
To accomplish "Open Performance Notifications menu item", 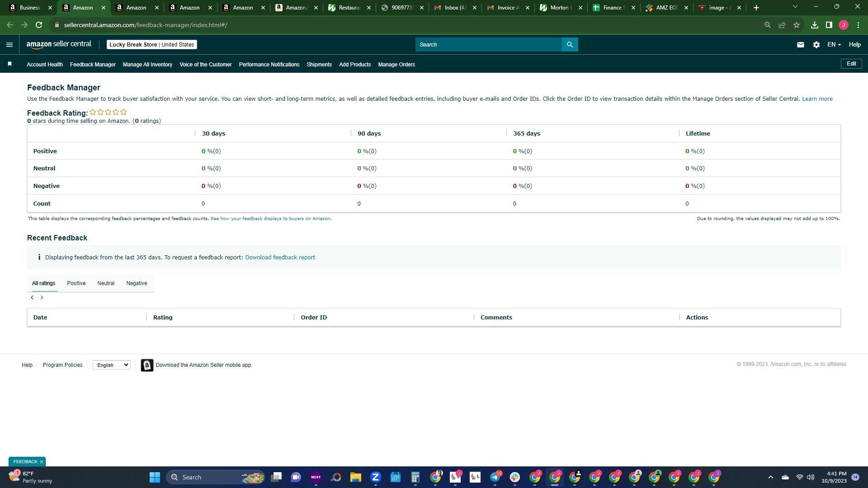I will (269, 65).
